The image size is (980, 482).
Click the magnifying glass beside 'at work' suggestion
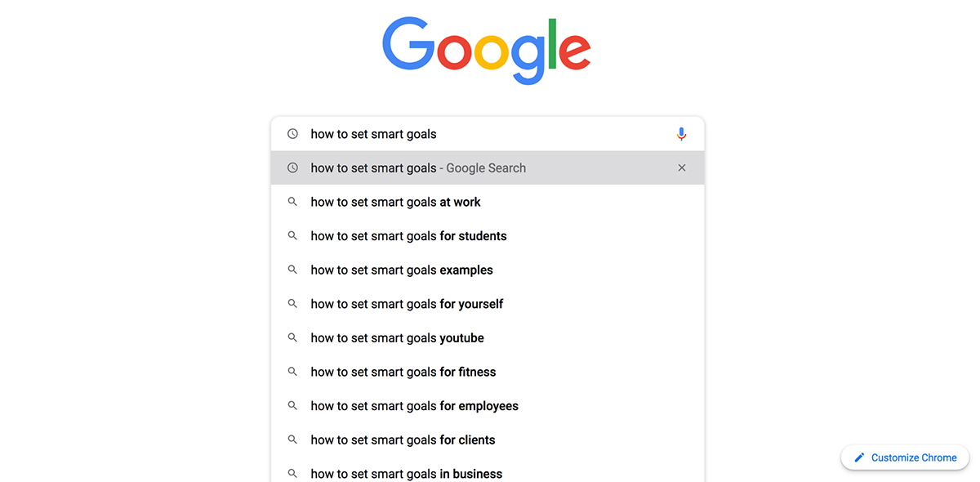click(x=292, y=202)
